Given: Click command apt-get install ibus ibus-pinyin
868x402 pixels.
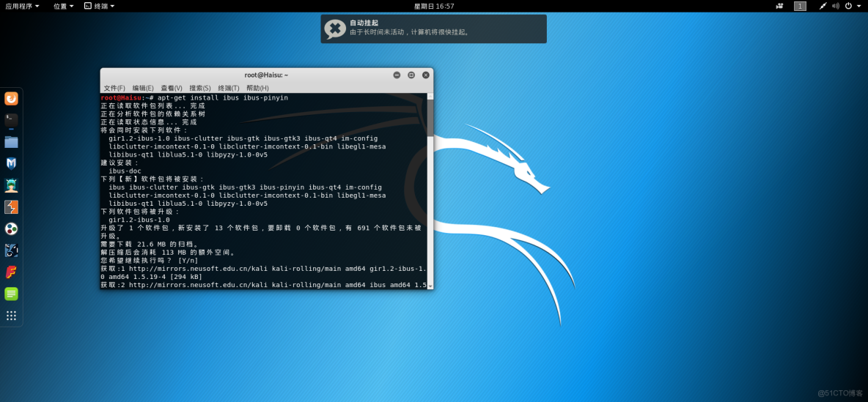Looking at the screenshot, I should click(223, 98).
